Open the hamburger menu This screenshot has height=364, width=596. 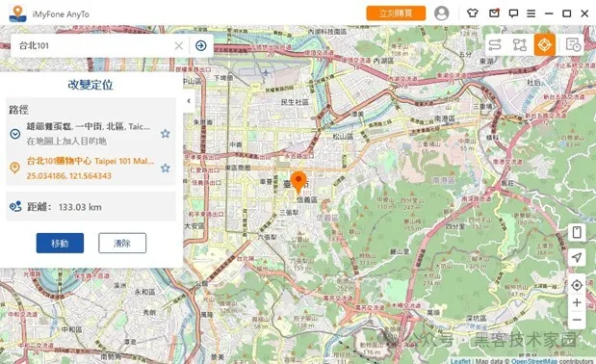(x=531, y=13)
